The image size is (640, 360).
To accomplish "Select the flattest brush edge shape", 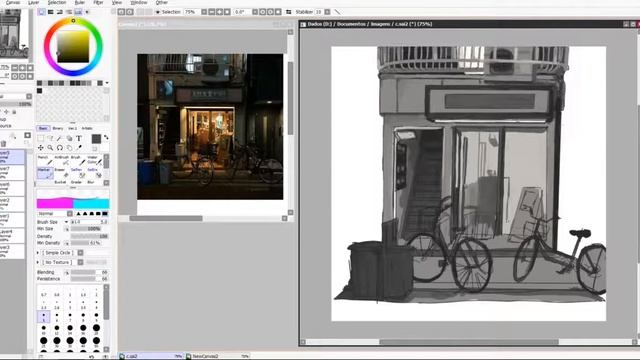I will 105,213.
